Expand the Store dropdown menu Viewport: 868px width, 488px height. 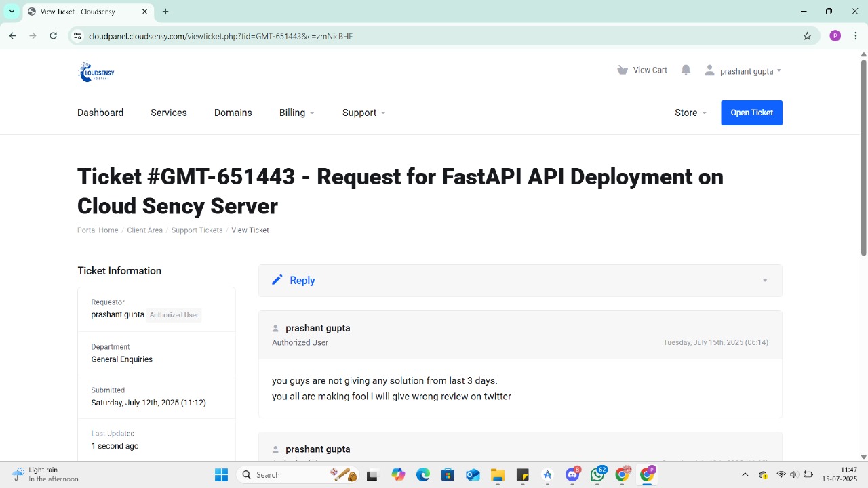pos(690,113)
